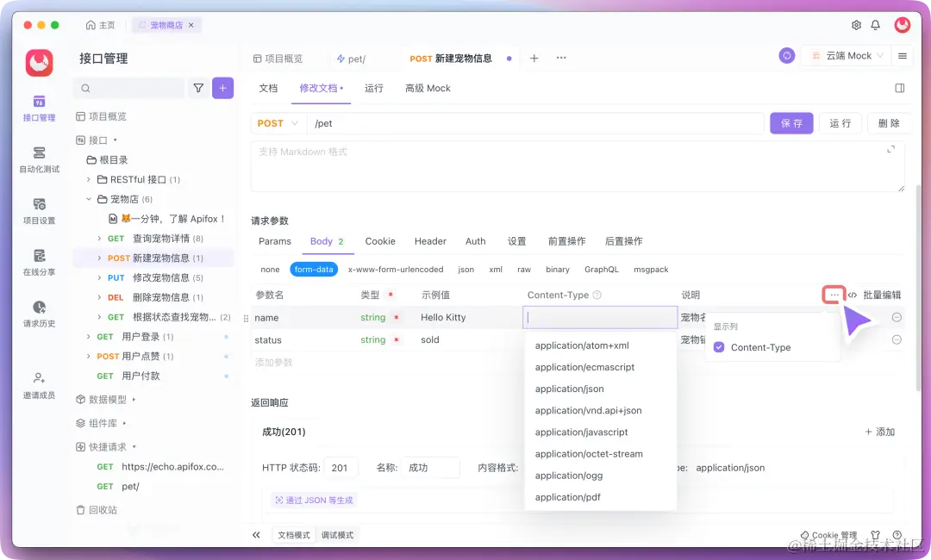This screenshot has height=560, width=931.
Task: Click 邀请成员 in the sidebar
Action: click(38, 385)
